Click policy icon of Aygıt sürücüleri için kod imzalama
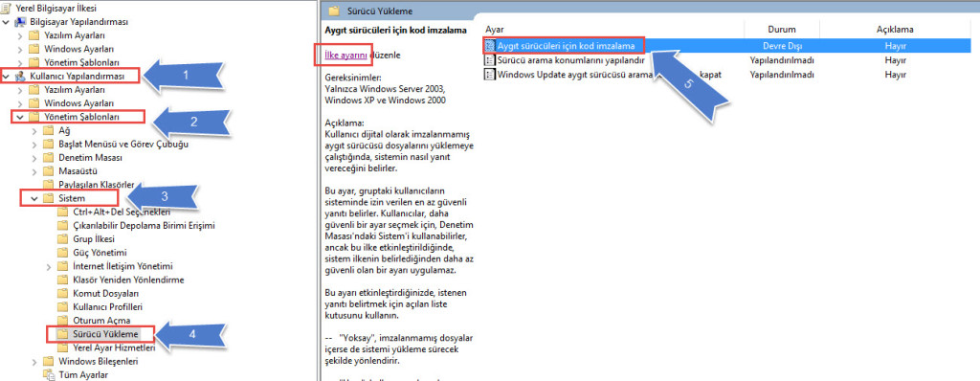 (490, 46)
